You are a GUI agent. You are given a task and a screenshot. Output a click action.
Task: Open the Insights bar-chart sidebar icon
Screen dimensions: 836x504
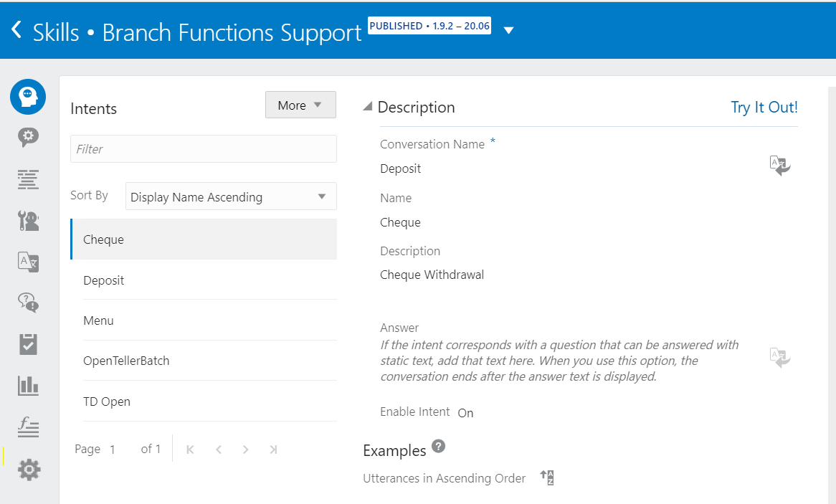pos(28,386)
